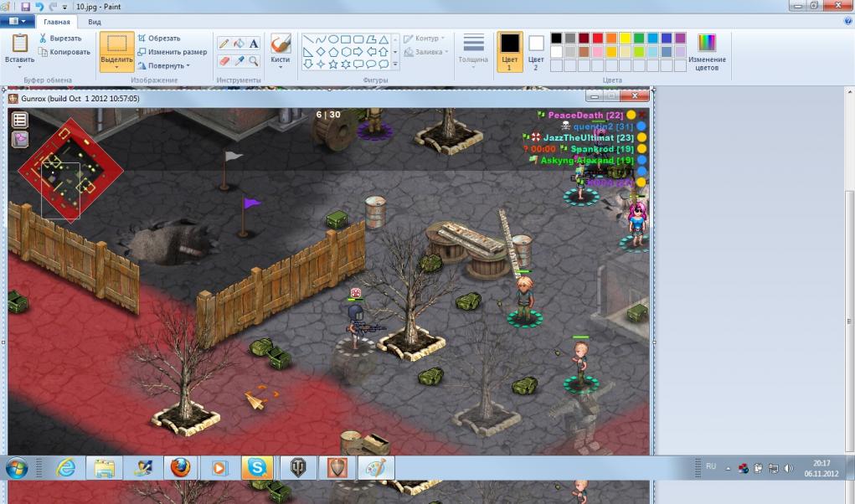The image size is (855, 504).
Task: Toggle Цвет 2 as active color
Action: click(x=536, y=50)
